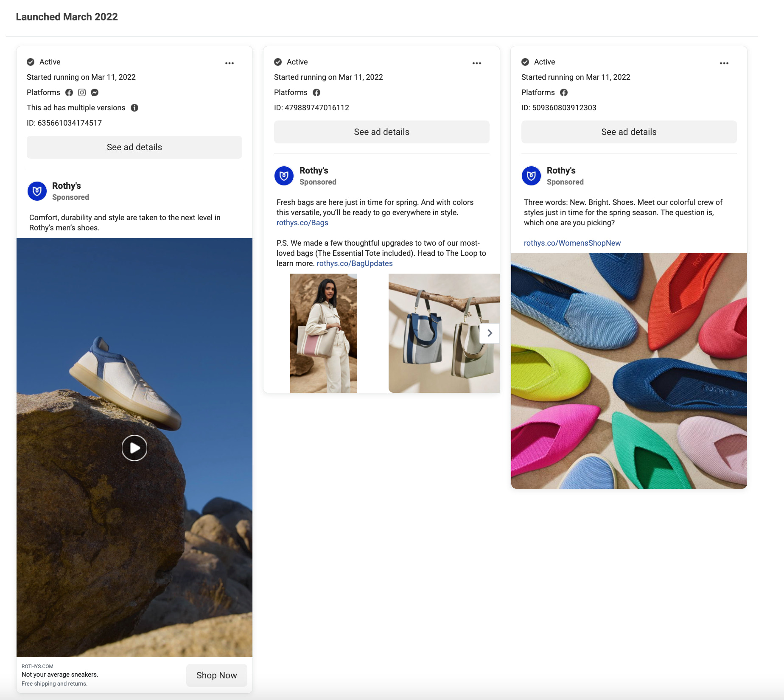Open the rothys.co/WomensShopNew link
The height and width of the screenshot is (700, 784).
[x=572, y=243]
